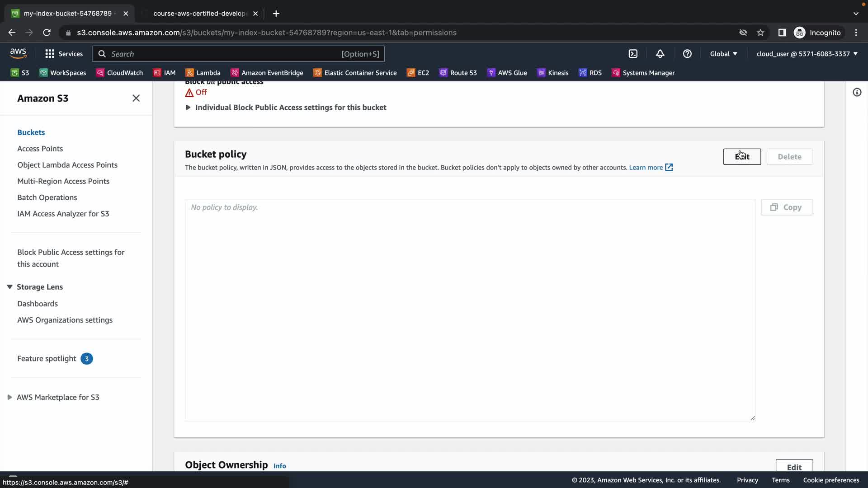Open the info panel icon at right

click(857, 93)
